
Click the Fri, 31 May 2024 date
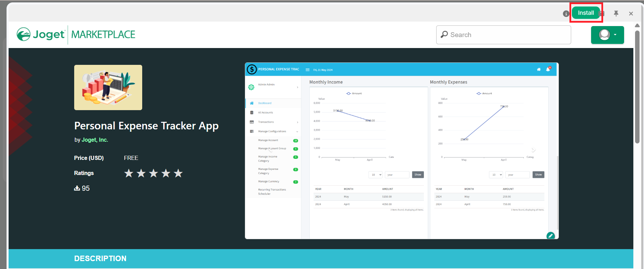point(323,70)
